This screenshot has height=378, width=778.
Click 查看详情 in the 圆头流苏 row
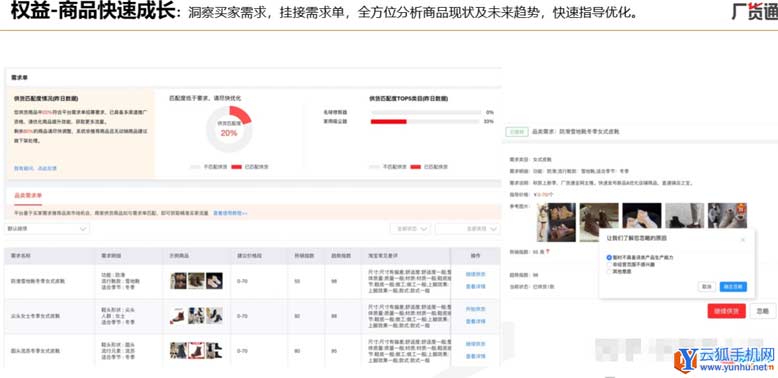[475, 356]
